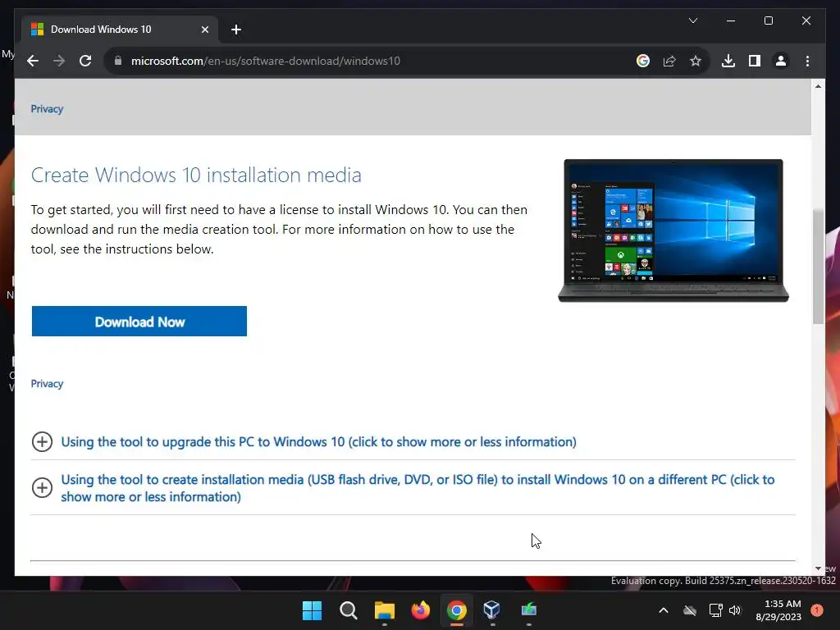Minimize the Chrome window
The width and height of the screenshot is (840, 630).
[731, 21]
